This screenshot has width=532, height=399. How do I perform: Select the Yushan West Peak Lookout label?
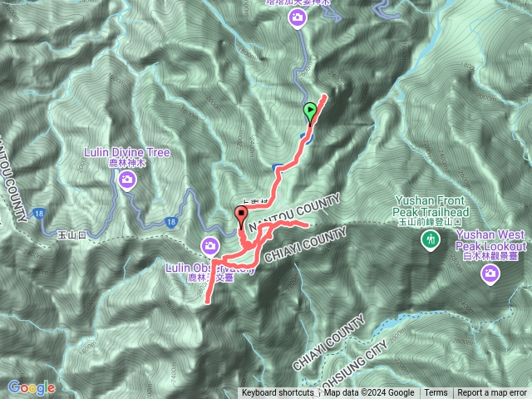490,240
